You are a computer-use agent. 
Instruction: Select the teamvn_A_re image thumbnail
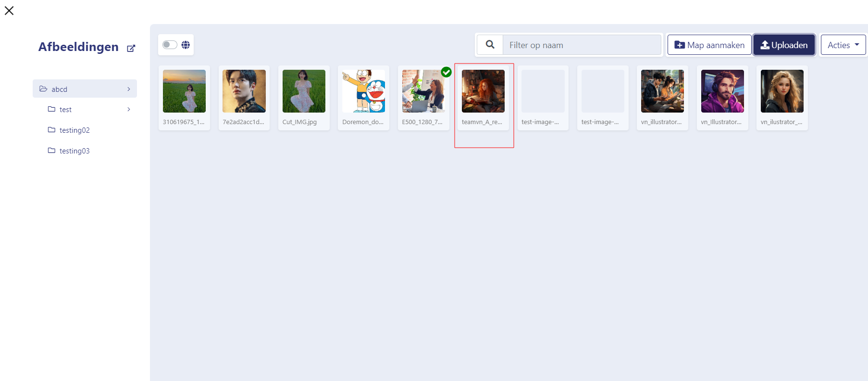pos(483,91)
